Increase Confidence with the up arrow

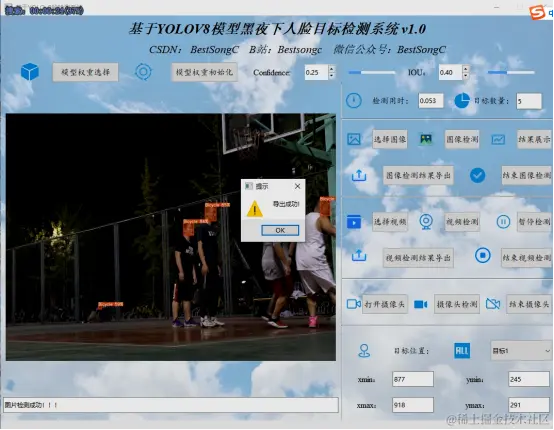331,69
